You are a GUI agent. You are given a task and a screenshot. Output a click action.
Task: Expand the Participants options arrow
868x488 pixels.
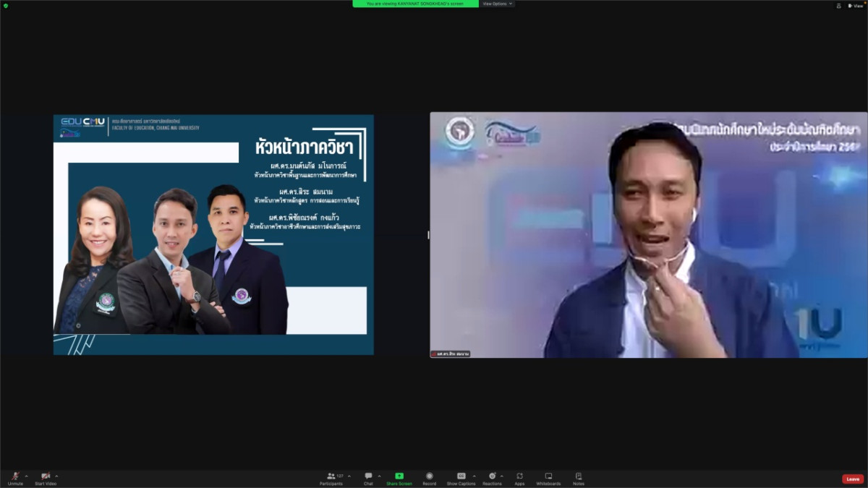click(349, 476)
